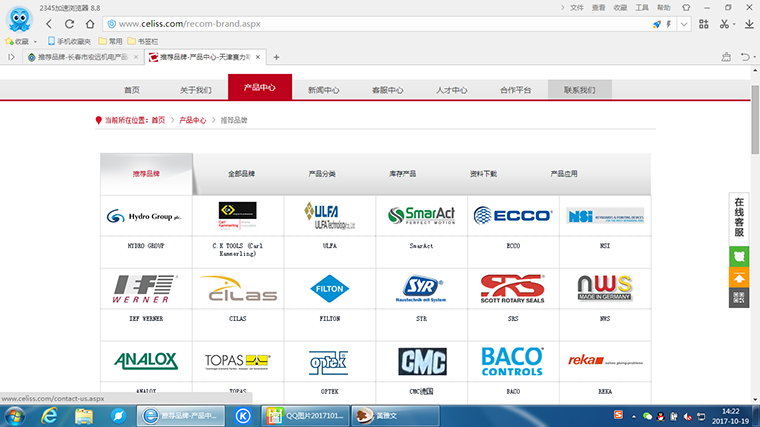This screenshot has width=760, height=427.
Task: Click the 收藏 star in bookmarks bar
Action: coord(17,41)
